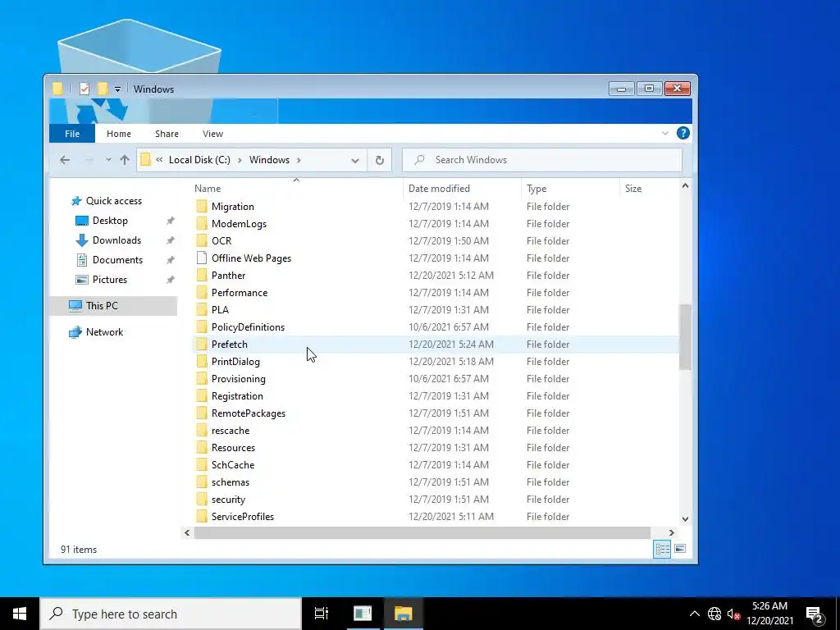Click the Local Disk (C:) breadcrumb

coord(199,160)
